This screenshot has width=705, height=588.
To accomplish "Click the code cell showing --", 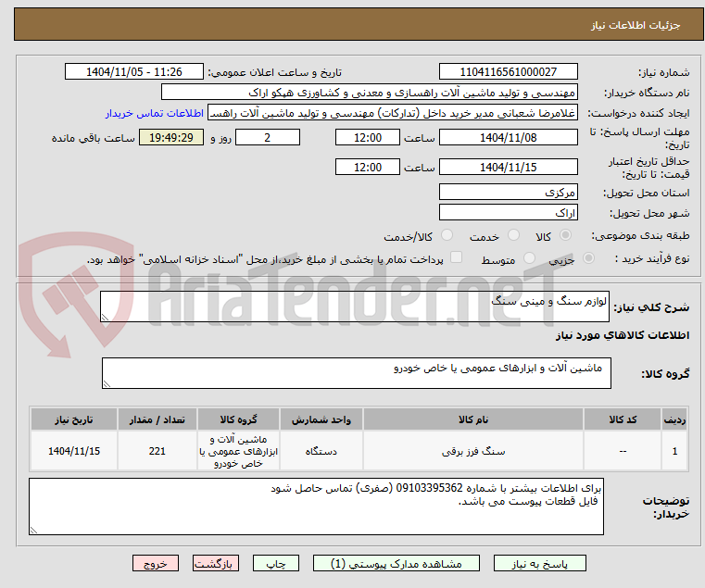I will 623,451.
